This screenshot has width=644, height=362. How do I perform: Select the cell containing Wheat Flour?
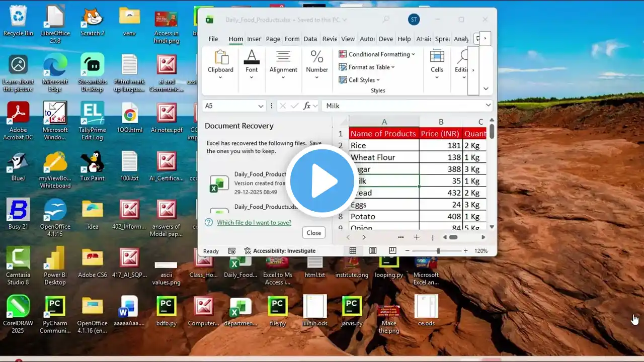point(384,157)
